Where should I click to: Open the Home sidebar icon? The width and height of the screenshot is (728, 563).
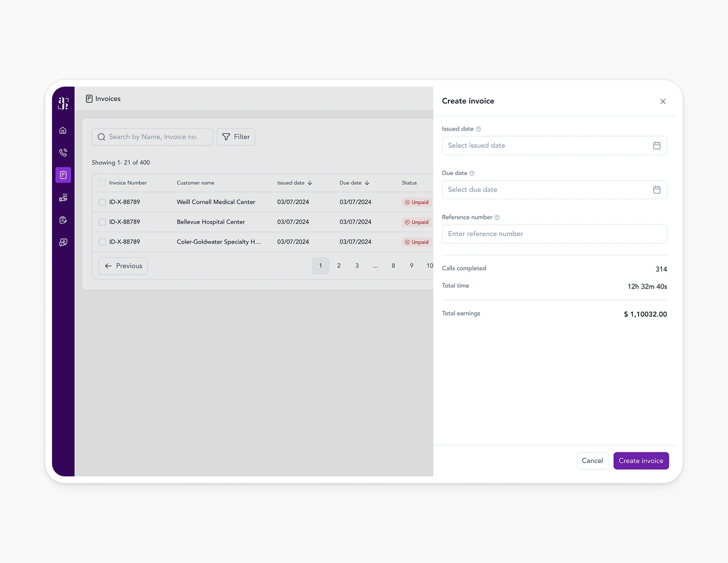pos(63,130)
